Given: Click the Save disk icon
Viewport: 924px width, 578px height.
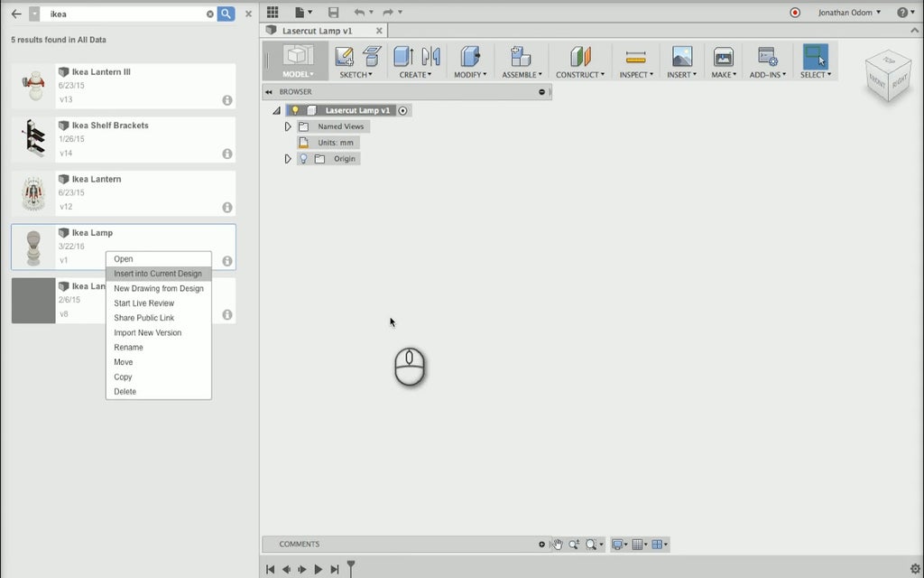Looking at the screenshot, I should (x=333, y=12).
